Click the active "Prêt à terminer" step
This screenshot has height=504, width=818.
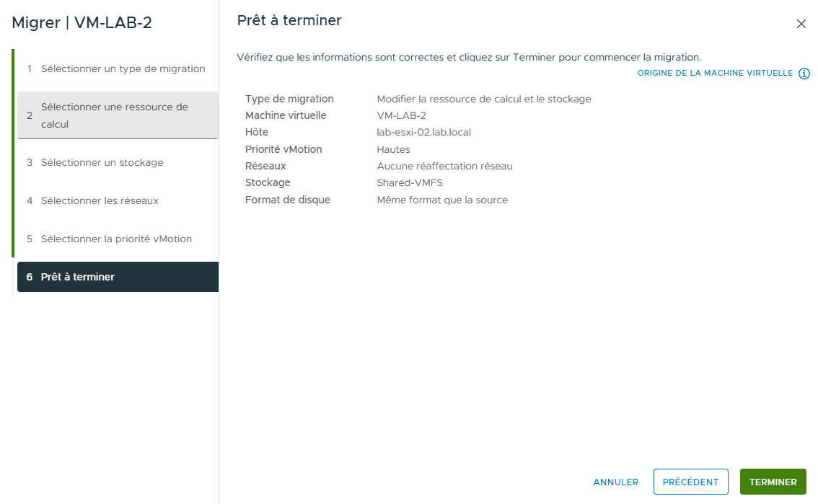tap(74, 276)
